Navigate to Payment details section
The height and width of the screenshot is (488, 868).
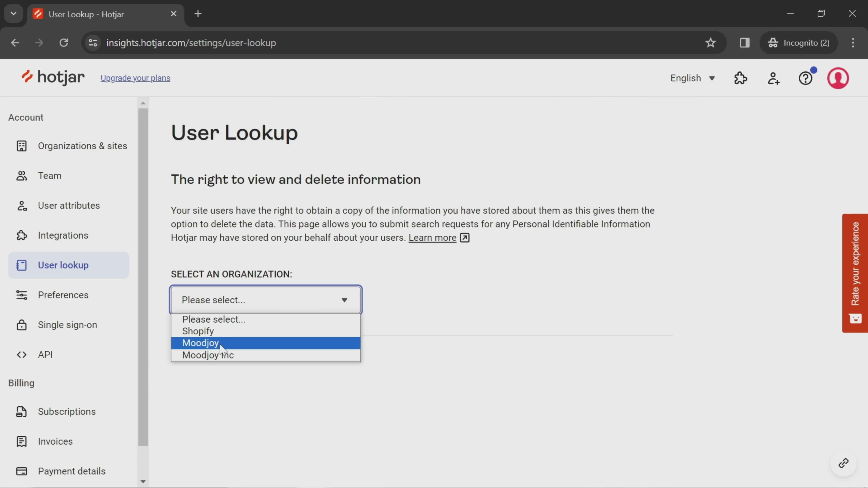pyautogui.click(x=71, y=471)
